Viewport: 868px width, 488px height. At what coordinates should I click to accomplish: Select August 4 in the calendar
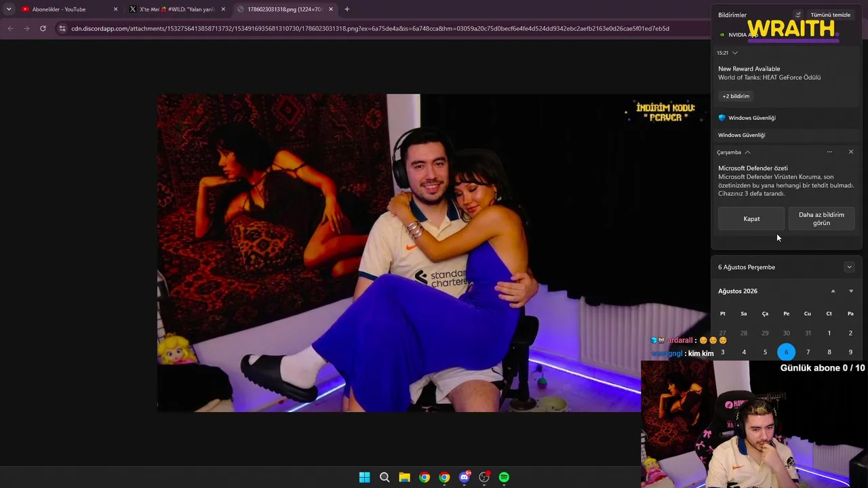[744, 352]
